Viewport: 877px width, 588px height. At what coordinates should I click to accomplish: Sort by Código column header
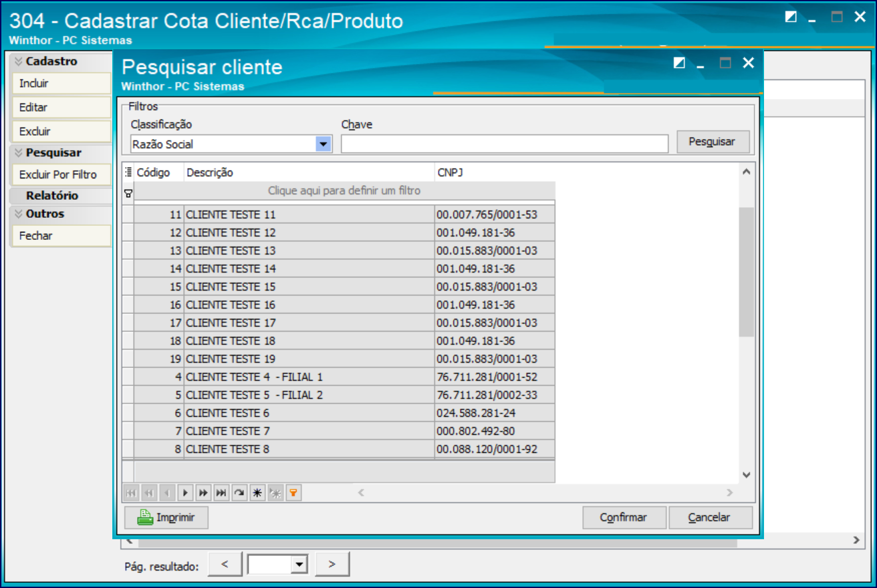159,172
